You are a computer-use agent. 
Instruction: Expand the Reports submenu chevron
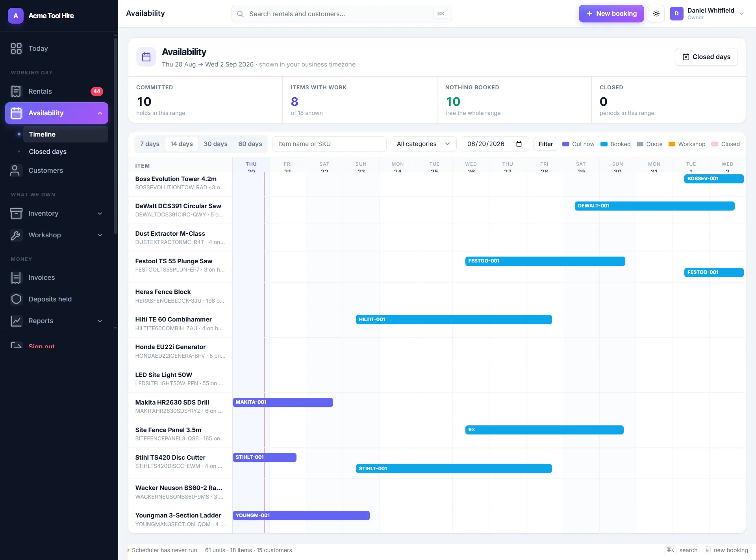click(100, 321)
